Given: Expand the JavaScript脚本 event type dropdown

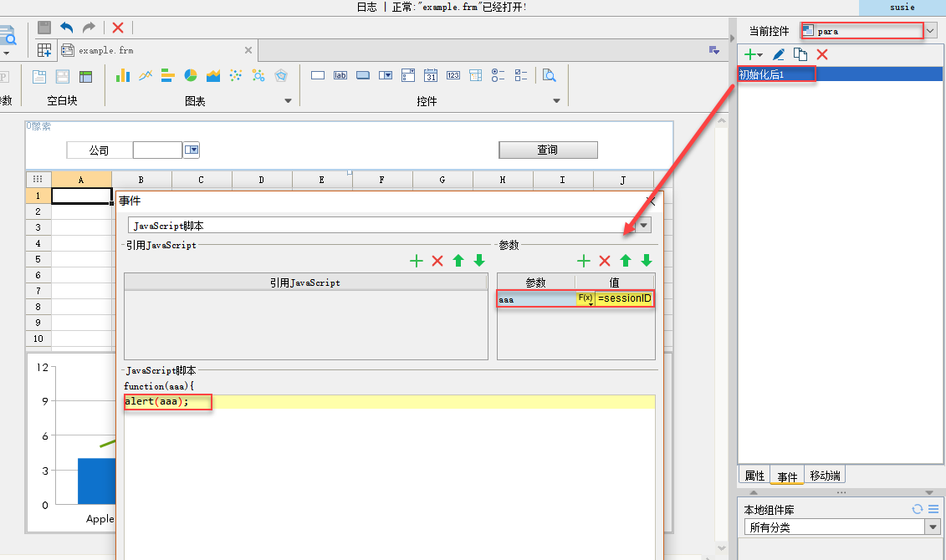Looking at the screenshot, I should tap(644, 226).
